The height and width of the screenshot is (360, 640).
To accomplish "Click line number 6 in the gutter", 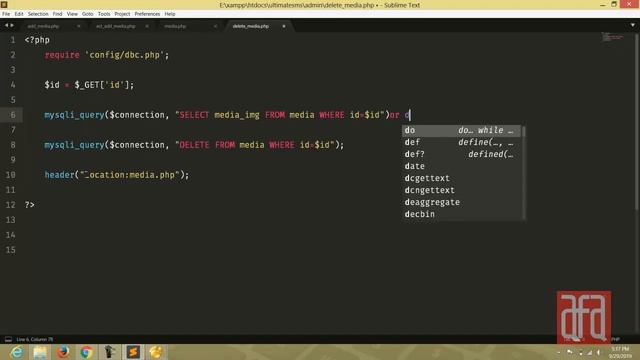I will [13, 115].
